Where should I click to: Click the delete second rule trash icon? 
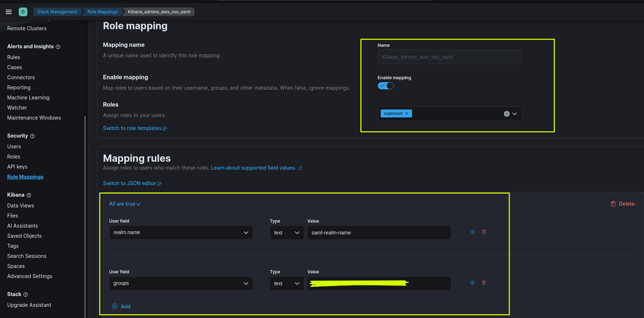pos(484,283)
